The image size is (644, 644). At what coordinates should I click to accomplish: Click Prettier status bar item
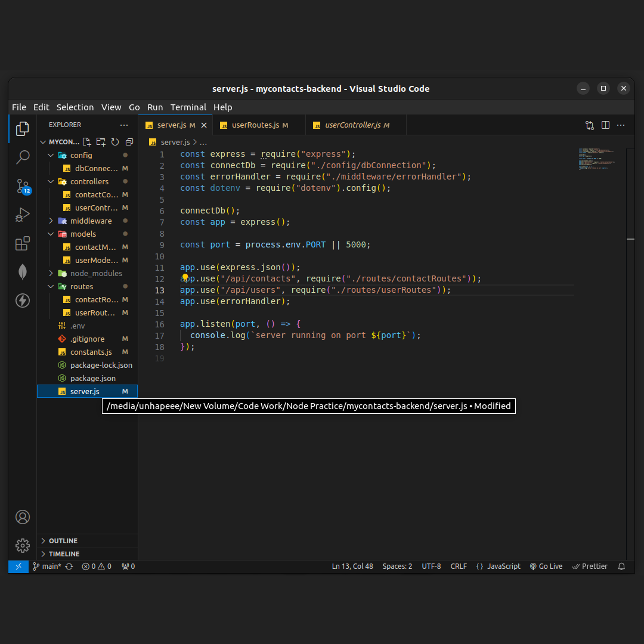tap(590, 566)
